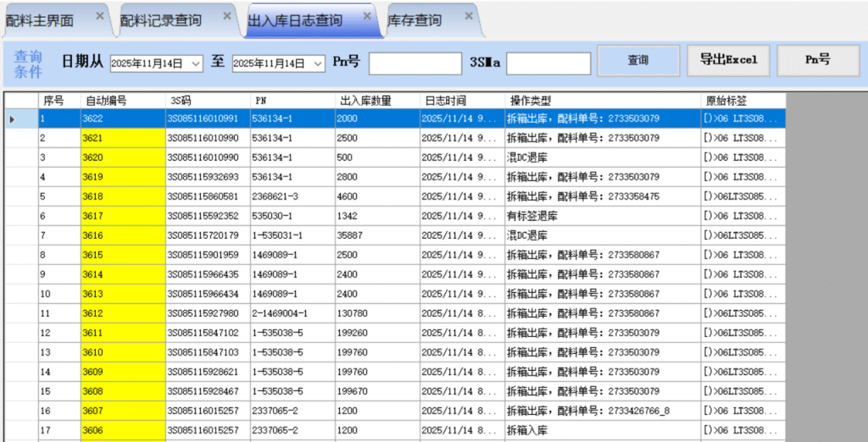Viewport: 868px width, 442px height.
Task: Sort by the 3S码 column header
Action: pyautogui.click(x=209, y=101)
